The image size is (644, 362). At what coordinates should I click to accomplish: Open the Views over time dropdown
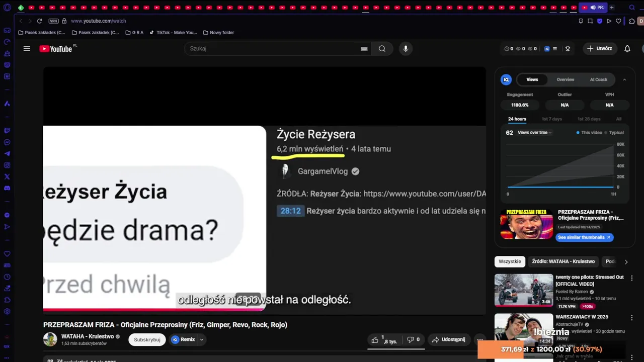(x=535, y=133)
